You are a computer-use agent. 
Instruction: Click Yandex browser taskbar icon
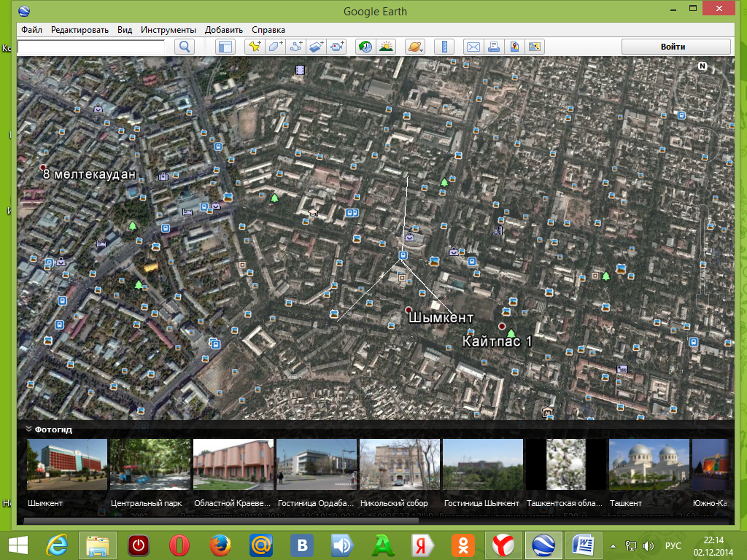point(503,545)
